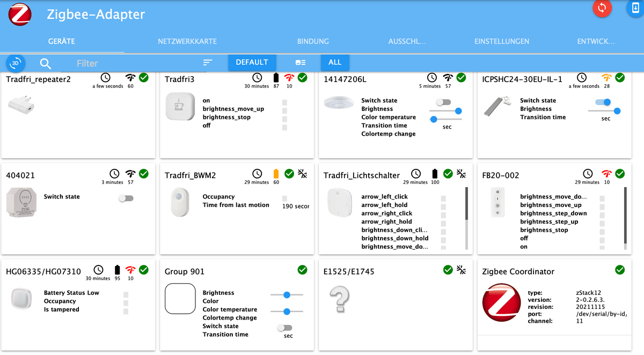Screen dimensions: 644x355
Task: Click the card view icon between DEFAULT and ALL
Action: (x=301, y=63)
